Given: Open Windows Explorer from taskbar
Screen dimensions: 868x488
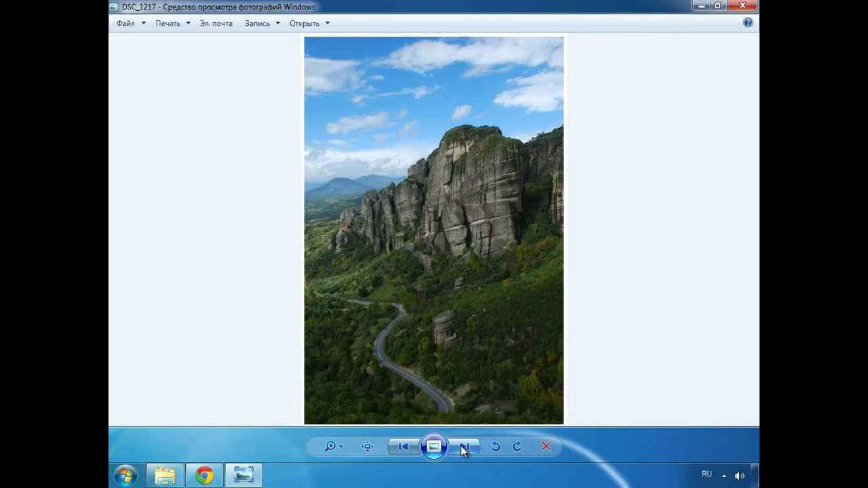Looking at the screenshot, I should pos(165,476).
